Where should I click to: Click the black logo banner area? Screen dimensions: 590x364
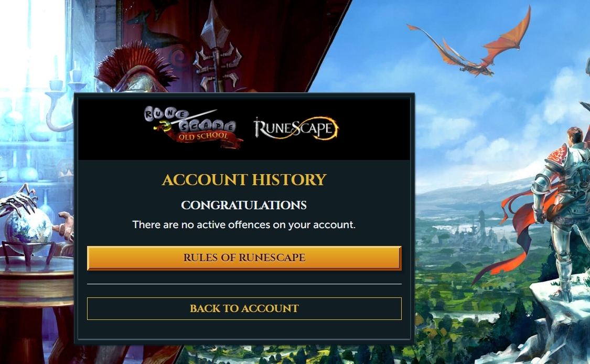pos(244,128)
